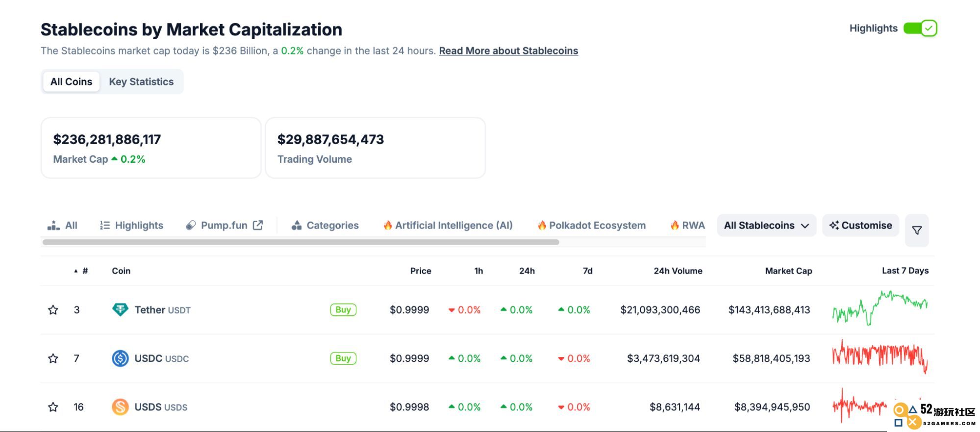
Task: Switch to Key Statistics tab
Action: pyautogui.click(x=141, y=81)
